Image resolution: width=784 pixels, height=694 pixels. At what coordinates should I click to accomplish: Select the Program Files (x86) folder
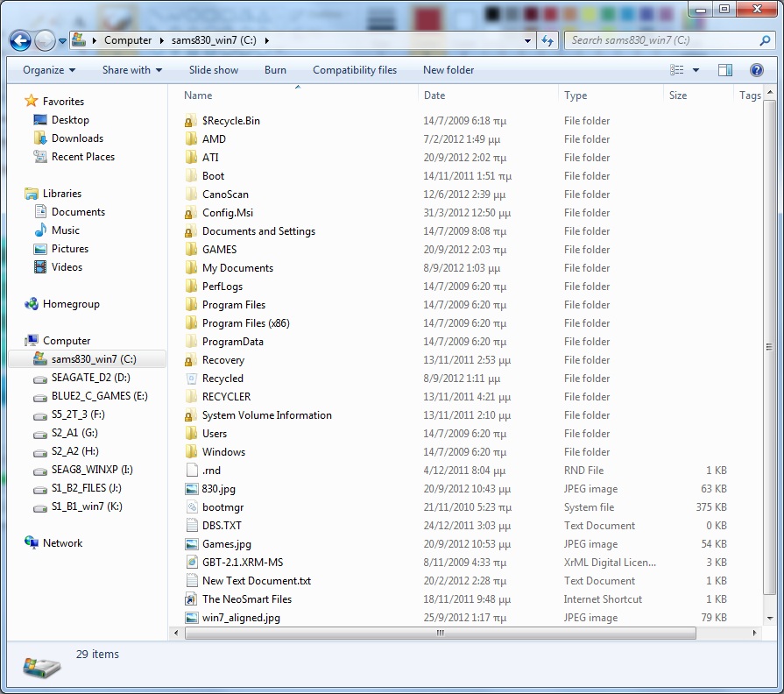coord(245,323)
